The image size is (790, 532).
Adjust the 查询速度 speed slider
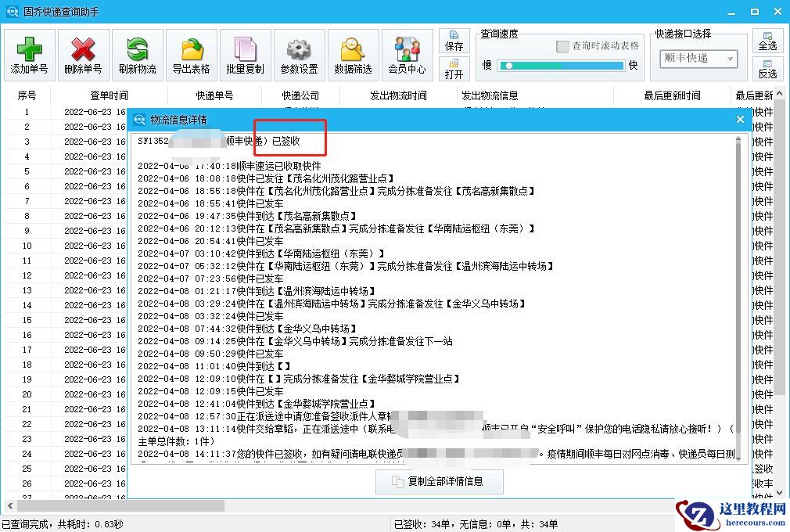[x=560, y=66]
